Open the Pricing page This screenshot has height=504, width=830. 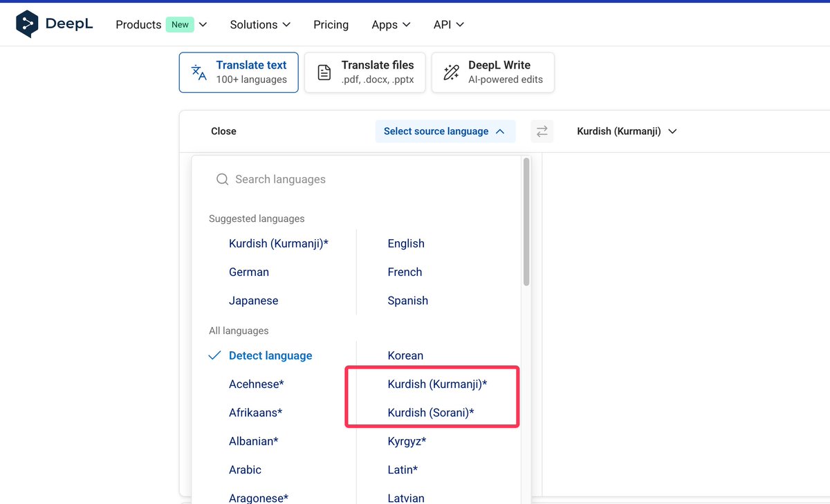pos(331,24)
